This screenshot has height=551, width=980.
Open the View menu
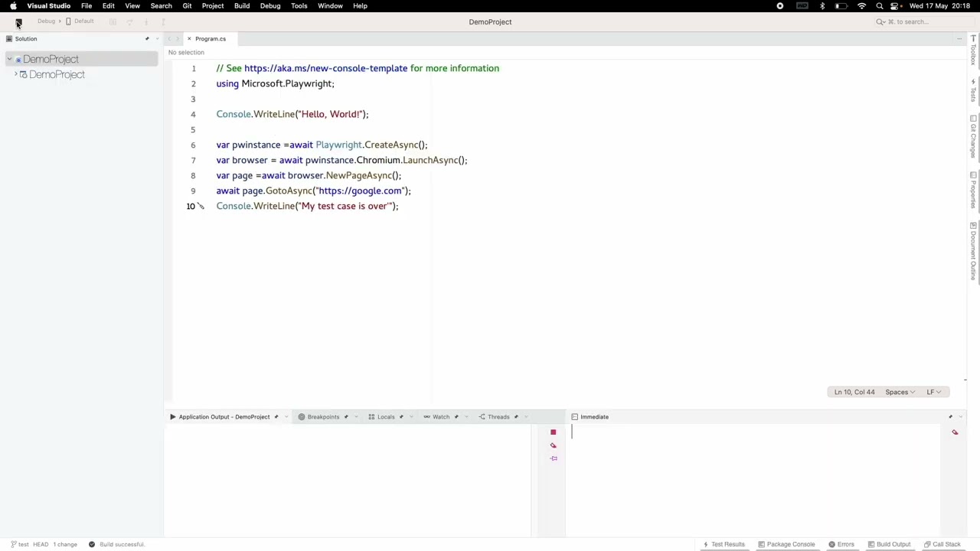tap(132, 5)
